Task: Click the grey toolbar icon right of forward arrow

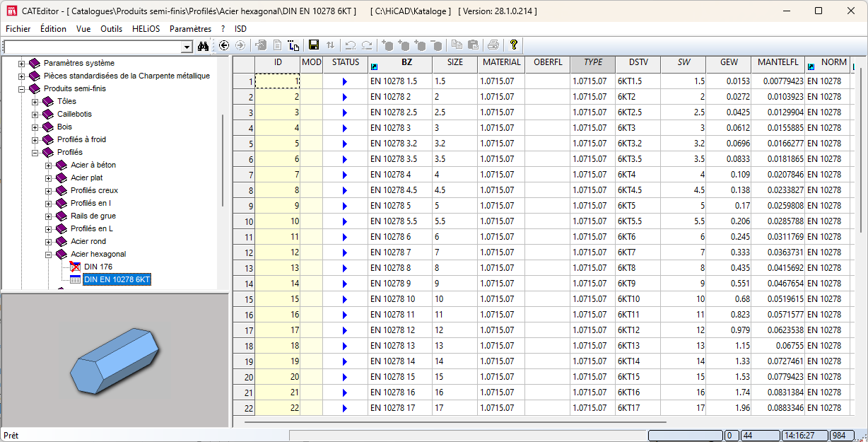Action: [x=262, y=45]
